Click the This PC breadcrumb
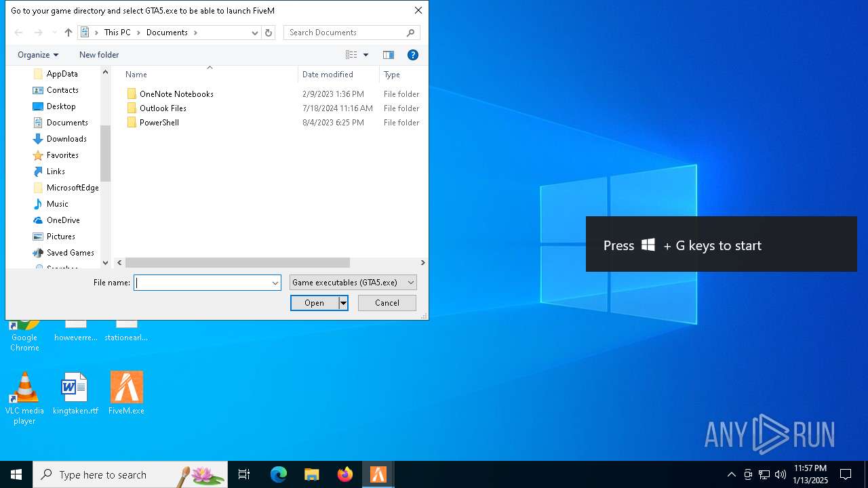This screenshot has width=868, height=488. pos(117,33)
